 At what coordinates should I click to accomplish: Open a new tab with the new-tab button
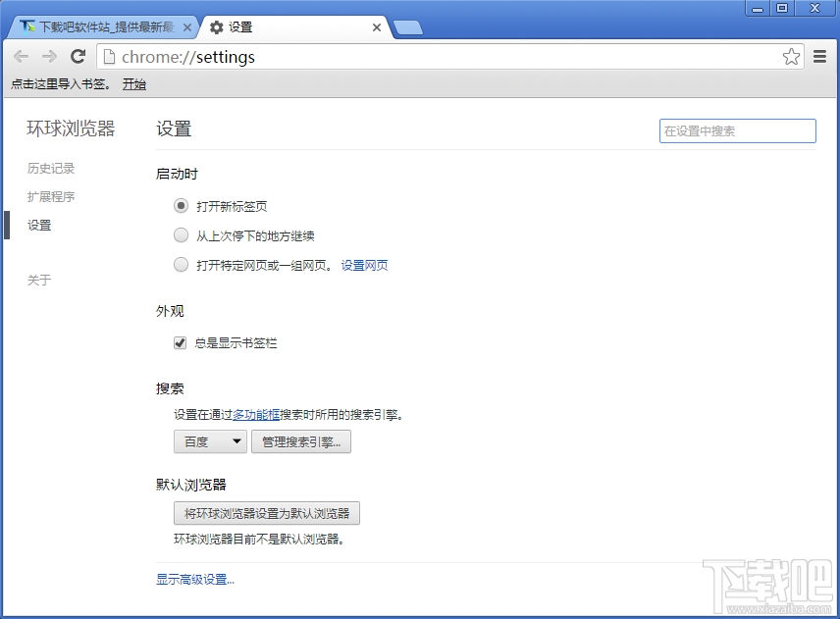[x=408, y=26]
